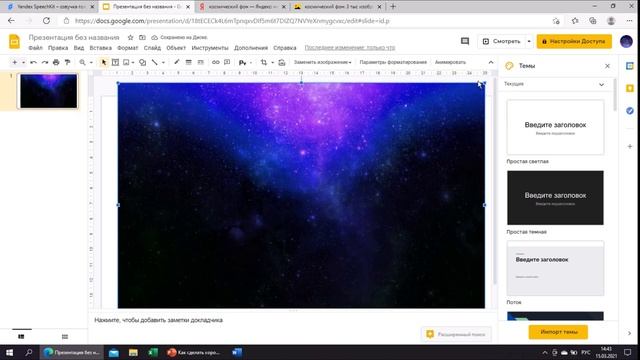Screen dimensions: 640x360
Task: Apply 'Простая светлая' theme
Action: (x=555, y=127)
